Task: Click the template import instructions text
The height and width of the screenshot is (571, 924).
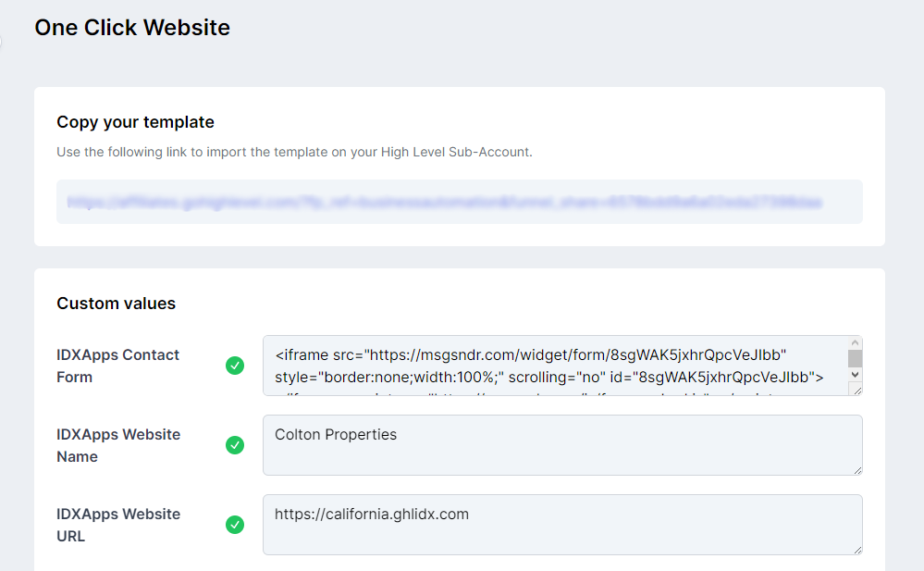Action: pyautogui.click(x=294, y=152)
